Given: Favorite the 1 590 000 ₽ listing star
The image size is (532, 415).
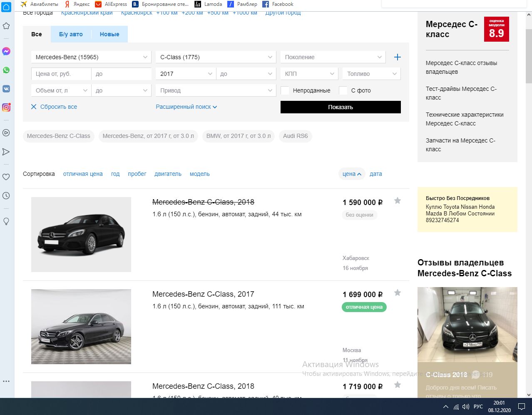Looking at the screenshot, I should pos(398,201).
